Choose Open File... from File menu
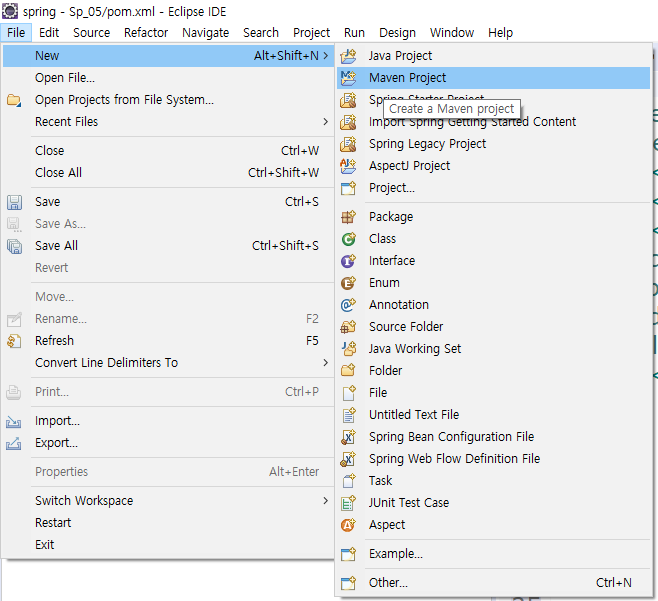 (168, 78)
